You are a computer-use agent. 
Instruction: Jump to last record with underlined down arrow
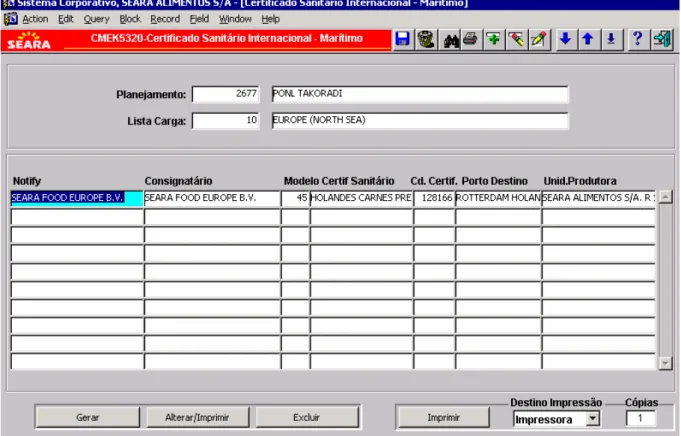(x=611, y=40)
